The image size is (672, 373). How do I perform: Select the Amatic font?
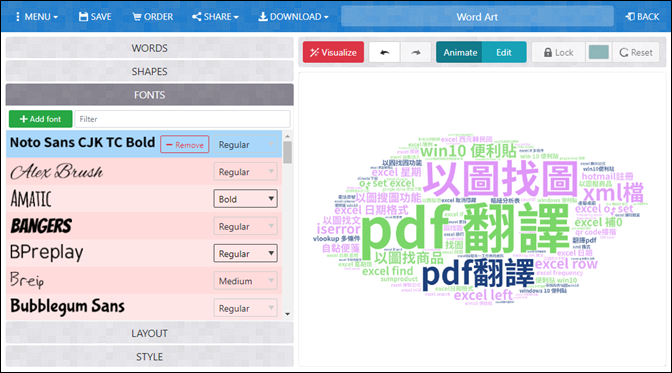coord(31,199)
